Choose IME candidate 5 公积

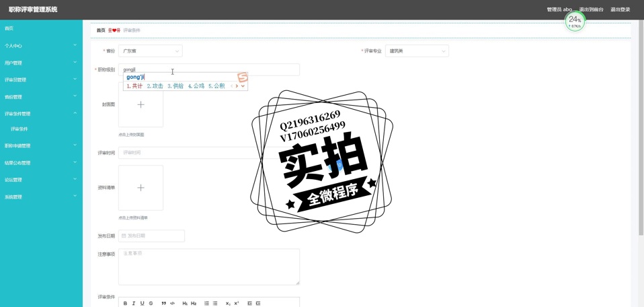tap(216, 86)
